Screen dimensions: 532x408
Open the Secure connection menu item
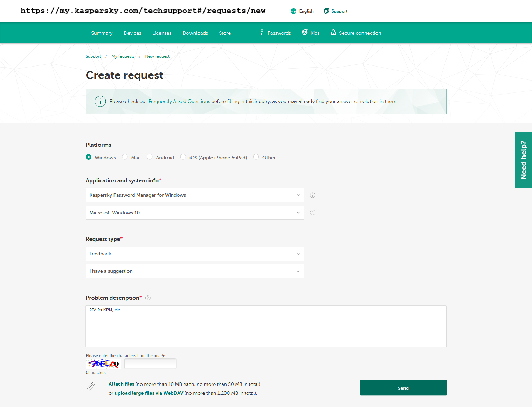[360, 33]
